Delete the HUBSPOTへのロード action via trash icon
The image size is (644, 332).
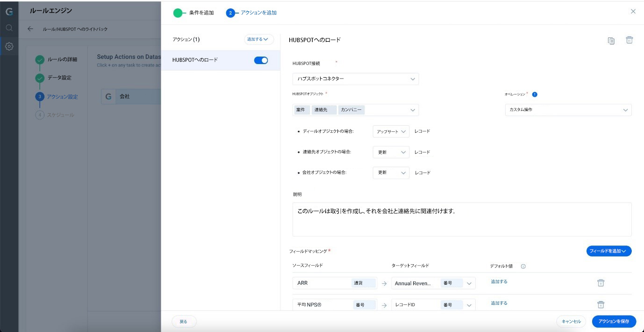[630, 40]
